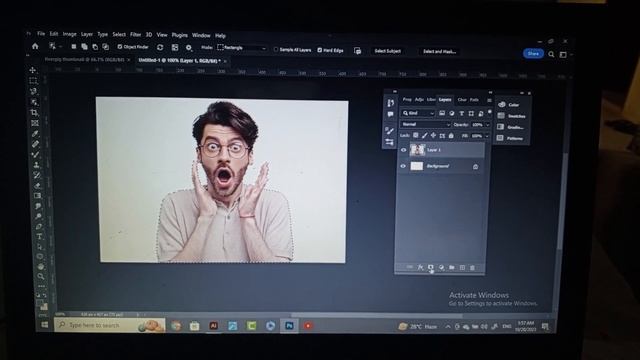Click the Home icon in options bar
The height and width of the screenshot is (360, 640).
click(x=35, y=46)
